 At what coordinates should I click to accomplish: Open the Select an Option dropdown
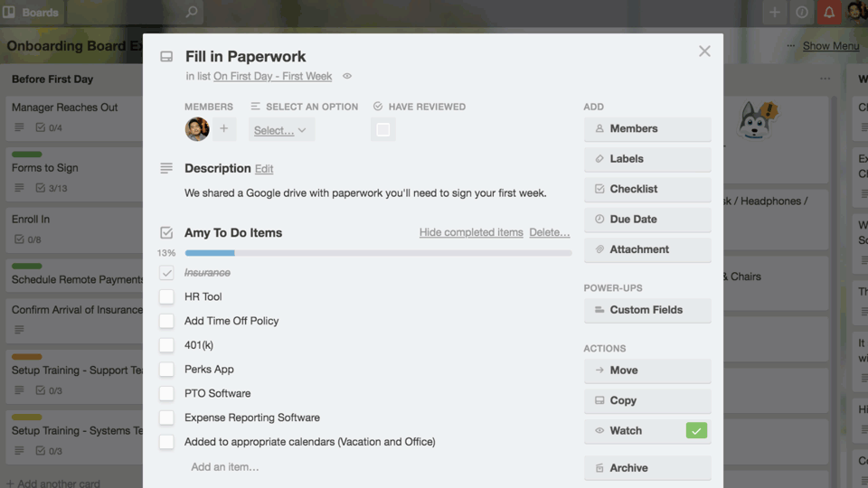281,129
